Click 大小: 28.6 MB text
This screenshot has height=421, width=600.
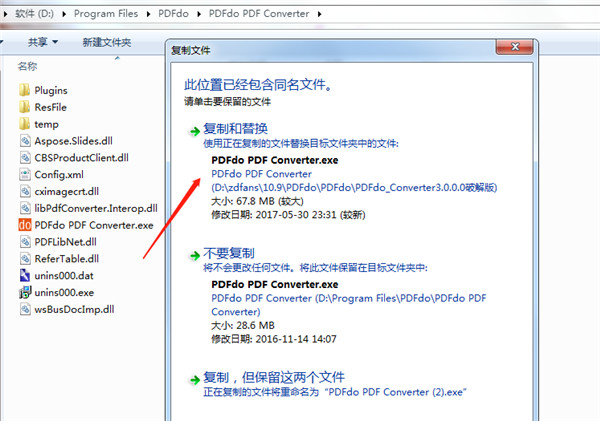[243, 326]
